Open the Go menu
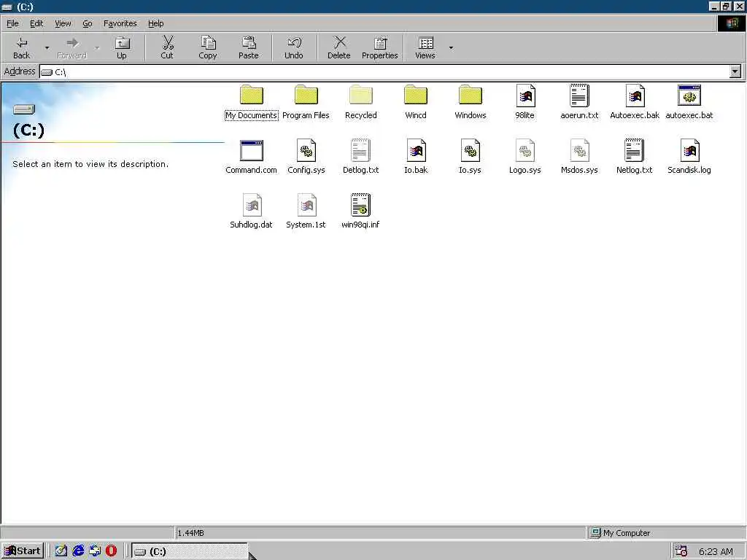Viewport: 747px width, 560px height. tap(88, 23)
